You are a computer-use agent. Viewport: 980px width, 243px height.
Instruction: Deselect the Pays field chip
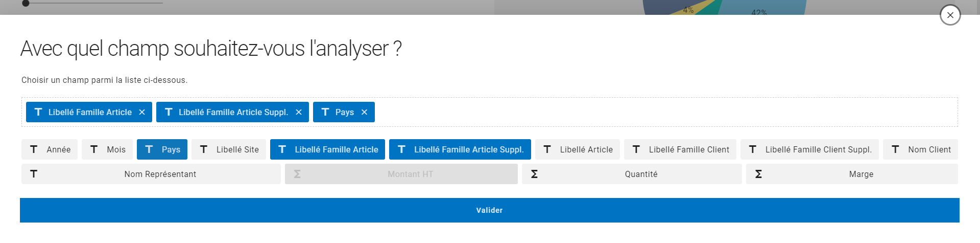162,150
